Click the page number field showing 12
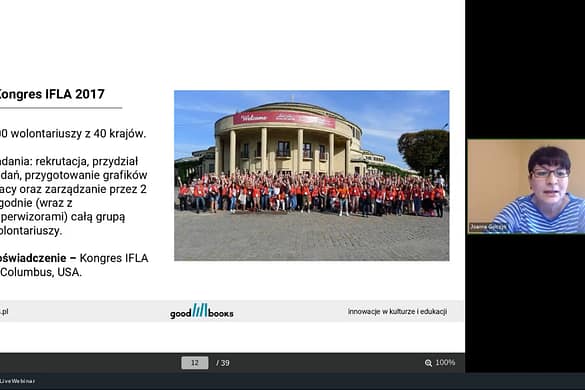Image resolution: width=585 pixels, height=390 pixels. (195, 363)
